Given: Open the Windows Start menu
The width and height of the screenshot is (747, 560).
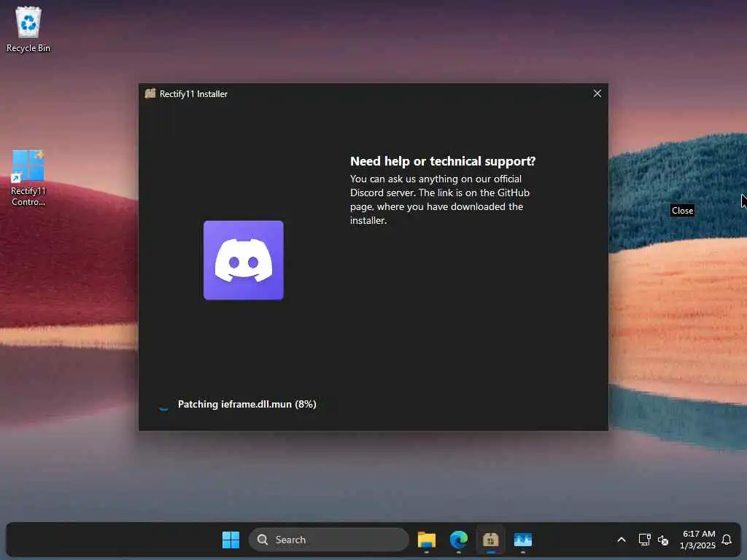Looking at the screenshot, I should [x=231, y=540].
